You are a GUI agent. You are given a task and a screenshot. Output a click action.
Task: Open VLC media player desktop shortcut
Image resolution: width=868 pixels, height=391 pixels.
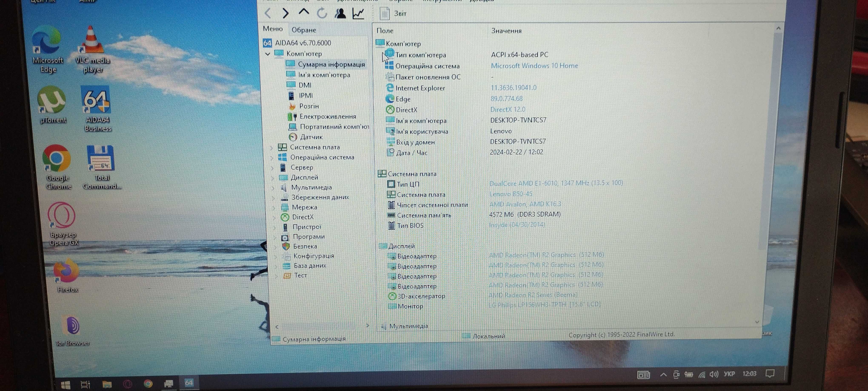point(92,50)
